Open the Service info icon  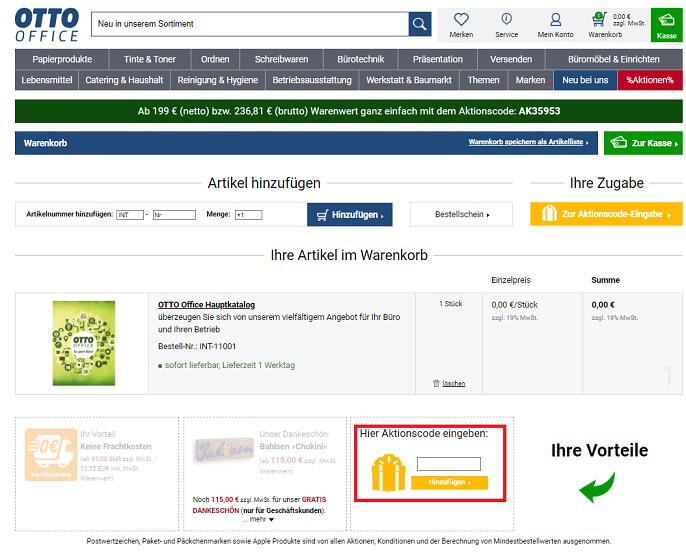[507, 19]
